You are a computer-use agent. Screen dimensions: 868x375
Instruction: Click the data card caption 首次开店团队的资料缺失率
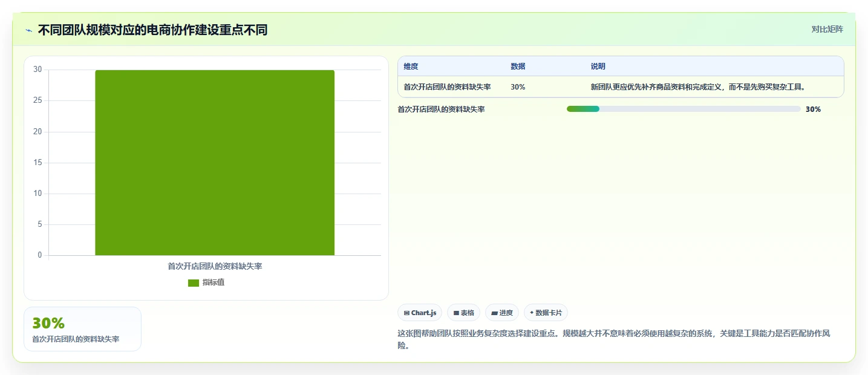pyautogui.click(x=76, y=339)
